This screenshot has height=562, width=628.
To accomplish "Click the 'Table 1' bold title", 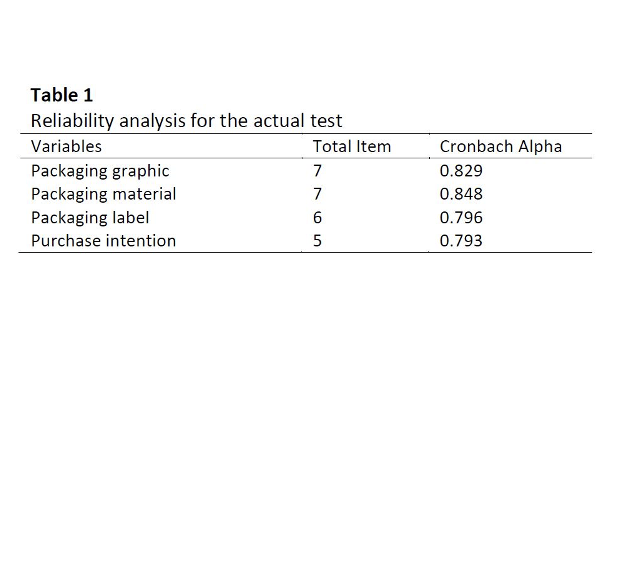I will tap(62, 96).
